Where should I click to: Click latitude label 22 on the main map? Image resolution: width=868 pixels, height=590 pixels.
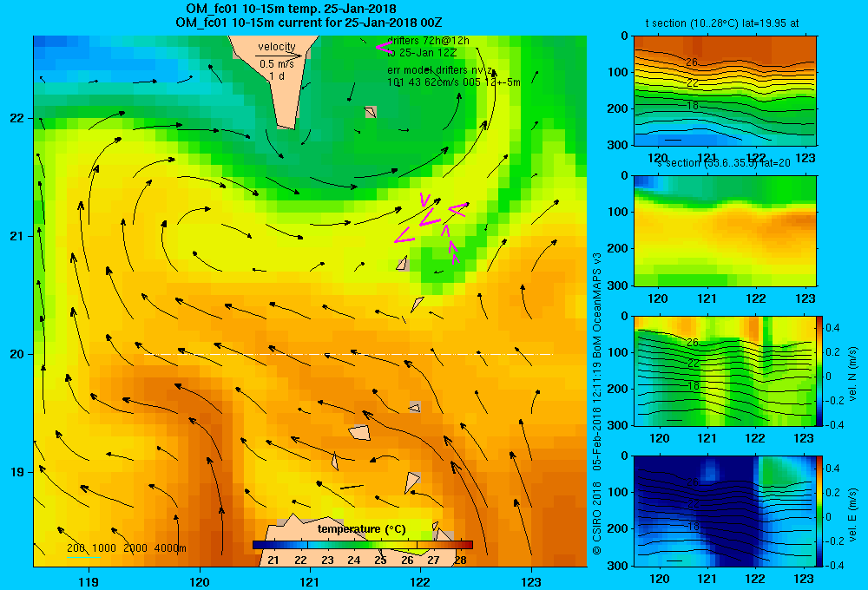(16, 118)
